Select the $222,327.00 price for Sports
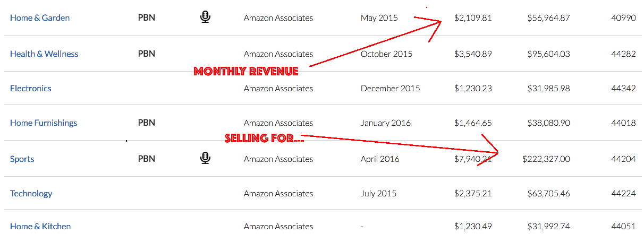The width and height of the screenshot is (644, 242). [546, 159]
